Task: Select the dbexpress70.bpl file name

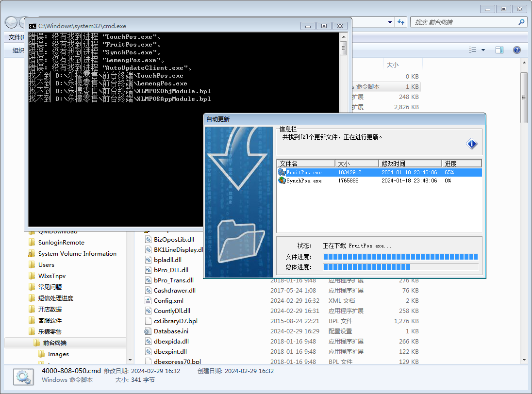Action: tap(177, 361)
